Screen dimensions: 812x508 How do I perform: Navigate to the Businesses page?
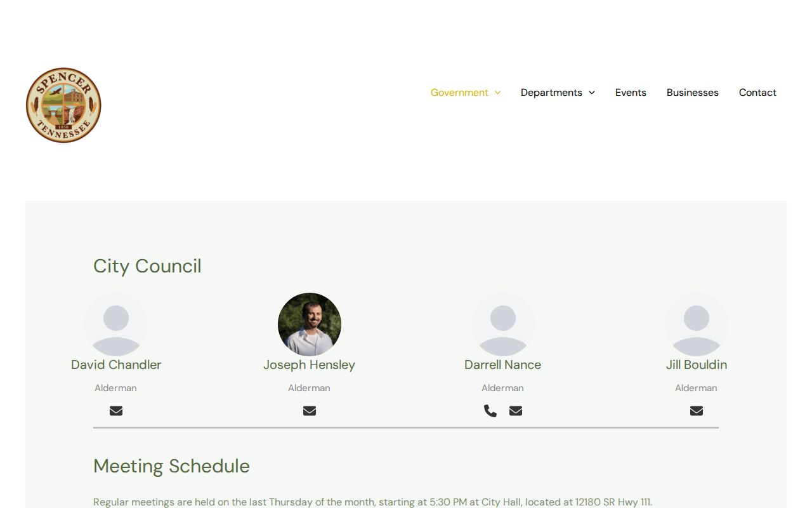693,93
